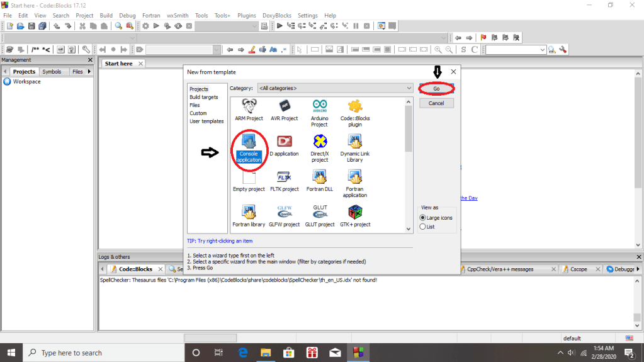Choose the Fortran DLL template icon
The width and height of the screenshot is (644, 362).
tap(319, 178)
